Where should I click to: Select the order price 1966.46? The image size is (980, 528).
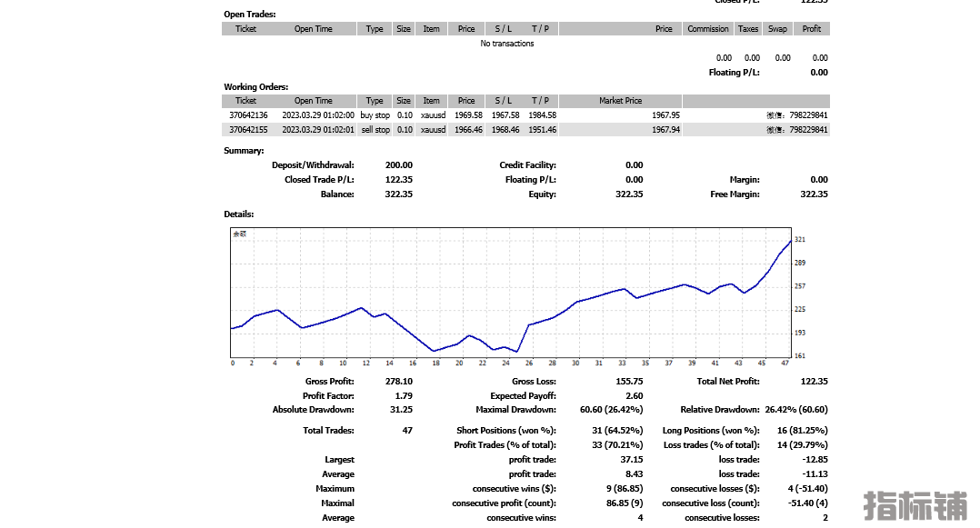tap(469, 129)
